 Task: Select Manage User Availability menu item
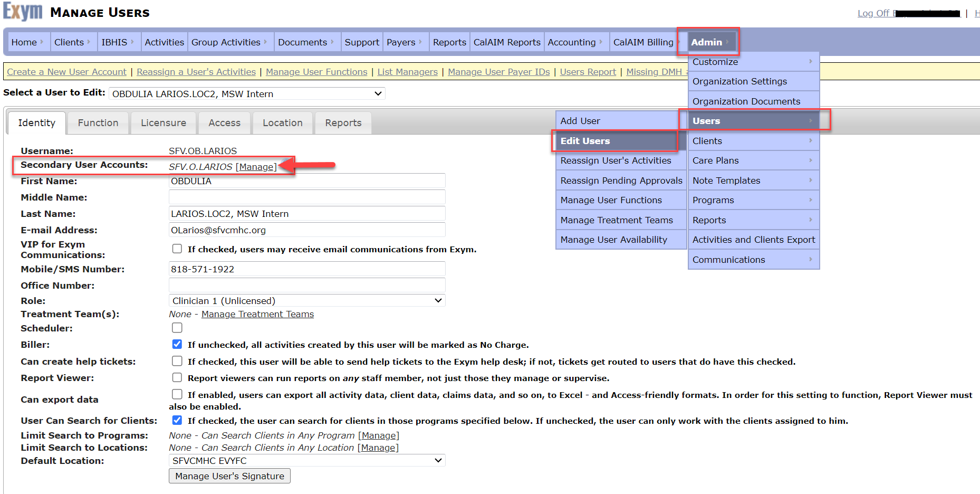621,240
